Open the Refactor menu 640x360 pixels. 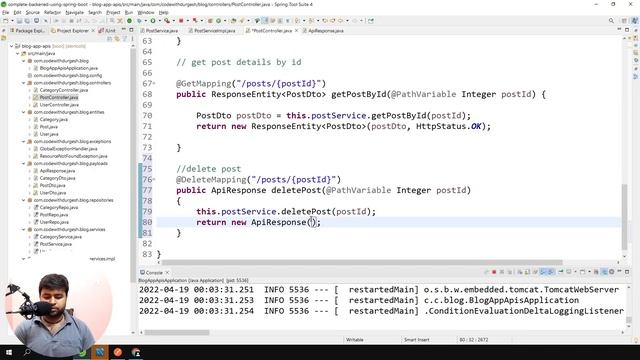tap(52, 13)
